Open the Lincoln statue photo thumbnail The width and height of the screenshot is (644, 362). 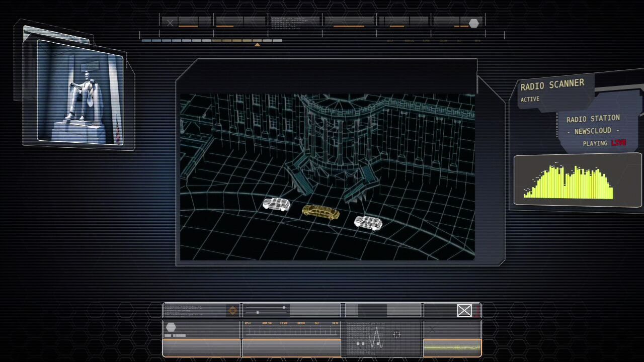click(x=80, y=93)
